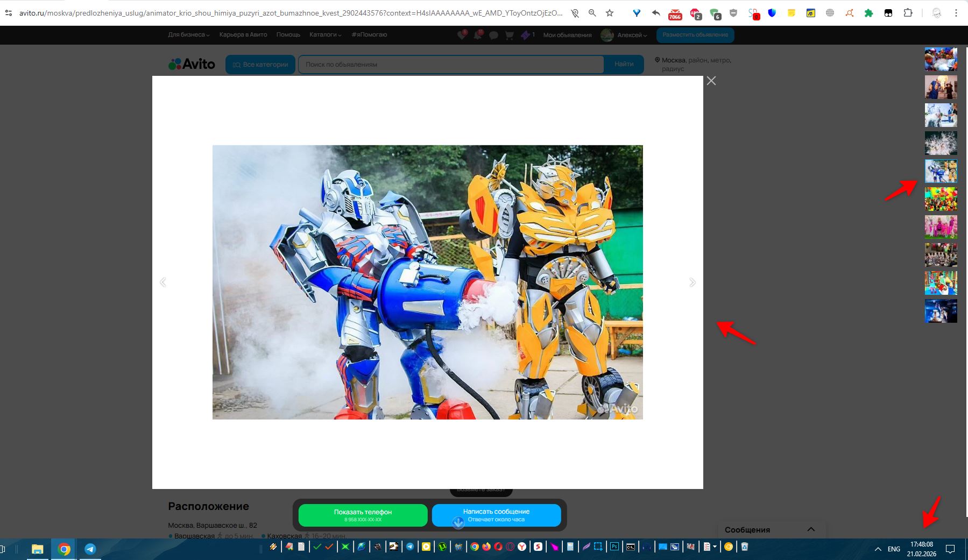Expand the Сообщения chat panel
Screen dimensions: 968x560
[810, 529]
